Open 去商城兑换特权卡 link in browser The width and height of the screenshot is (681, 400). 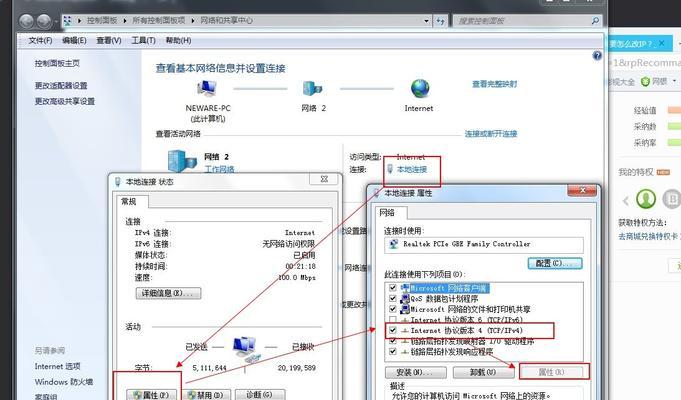(648, 237)
